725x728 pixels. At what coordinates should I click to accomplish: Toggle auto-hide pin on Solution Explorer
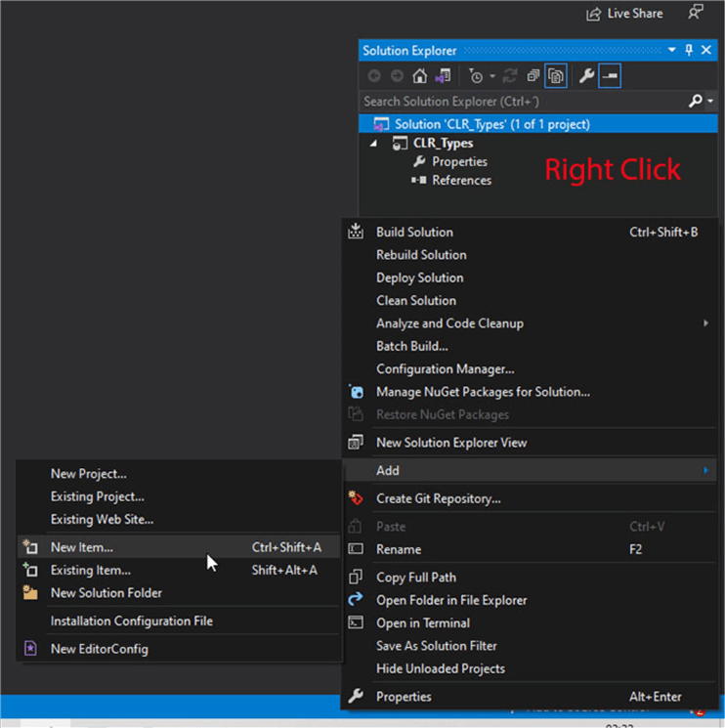[x=689, y=50]
